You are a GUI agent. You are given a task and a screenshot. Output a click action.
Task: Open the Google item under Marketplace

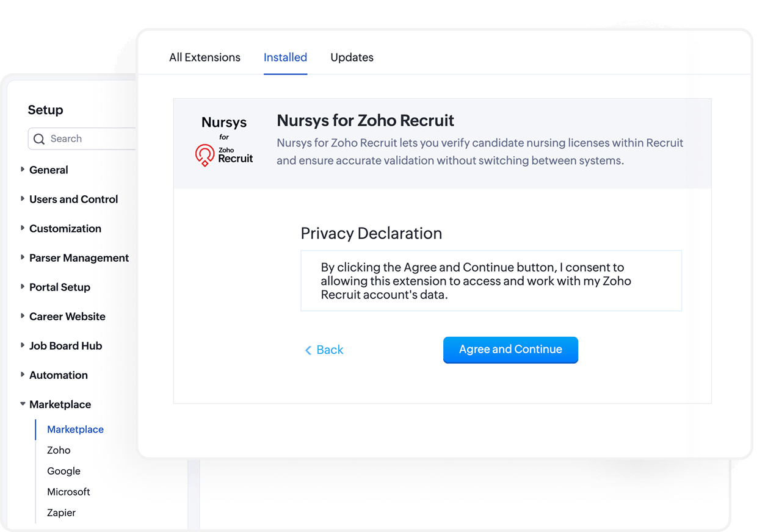(63, 471)
